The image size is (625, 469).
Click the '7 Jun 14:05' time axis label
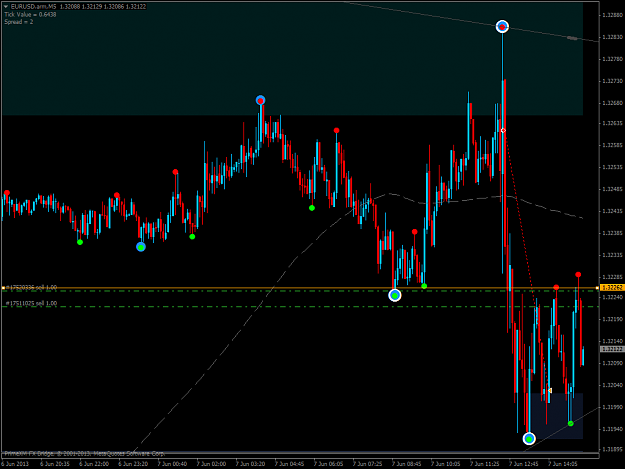563,464
